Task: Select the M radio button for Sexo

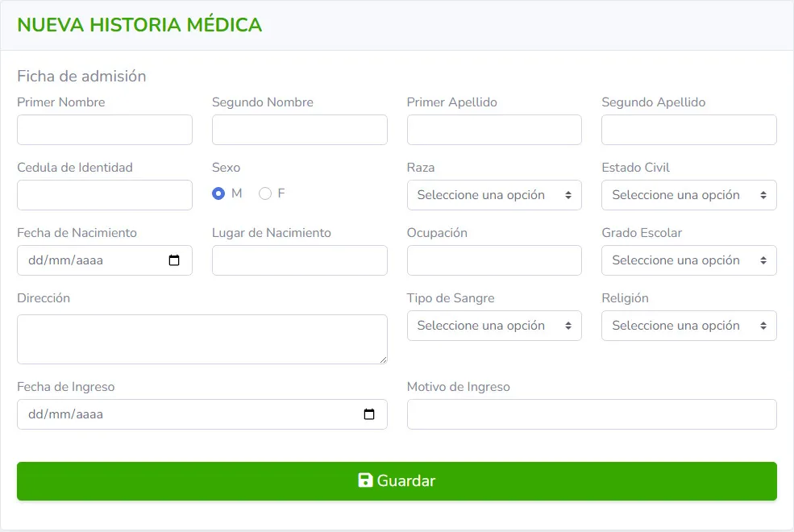Action: pyautogui.click(x=218, y=193)
